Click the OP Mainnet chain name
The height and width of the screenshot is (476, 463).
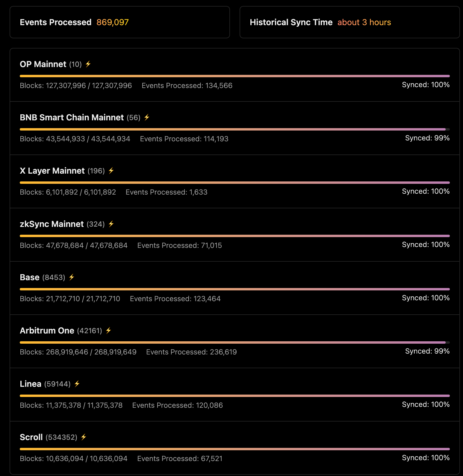43,64
